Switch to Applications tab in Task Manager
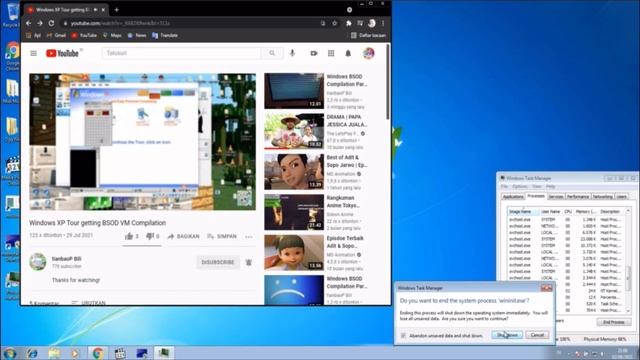This screenshot has height=360, width=640. [513, 197]
